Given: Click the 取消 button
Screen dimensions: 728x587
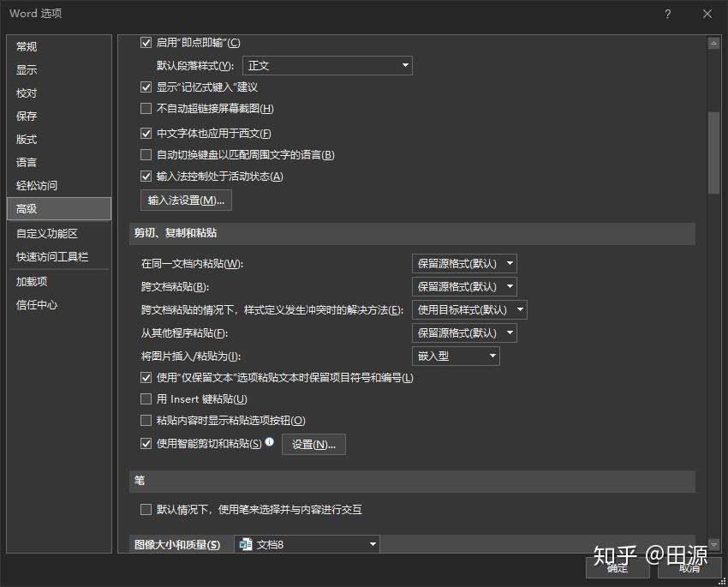Looking at the screenshot, I should (689, 567).
